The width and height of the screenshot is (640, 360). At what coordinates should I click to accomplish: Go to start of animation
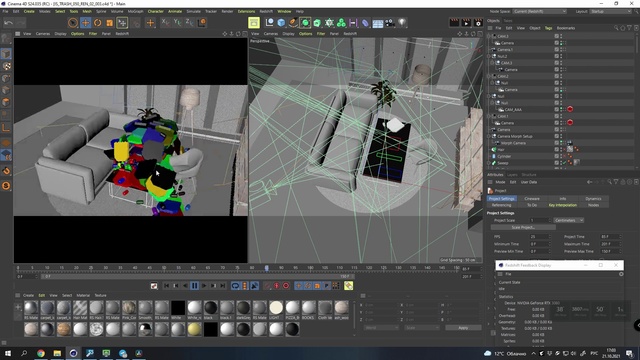coord(166,286)
